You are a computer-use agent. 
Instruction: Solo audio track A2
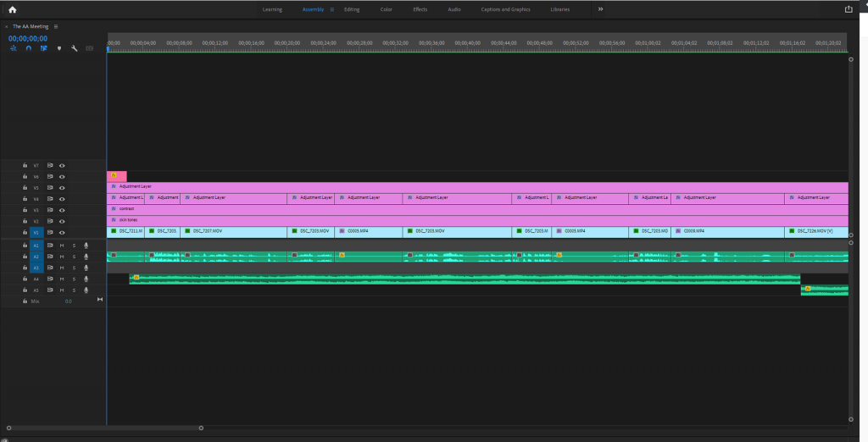click(x=74, y=256)
